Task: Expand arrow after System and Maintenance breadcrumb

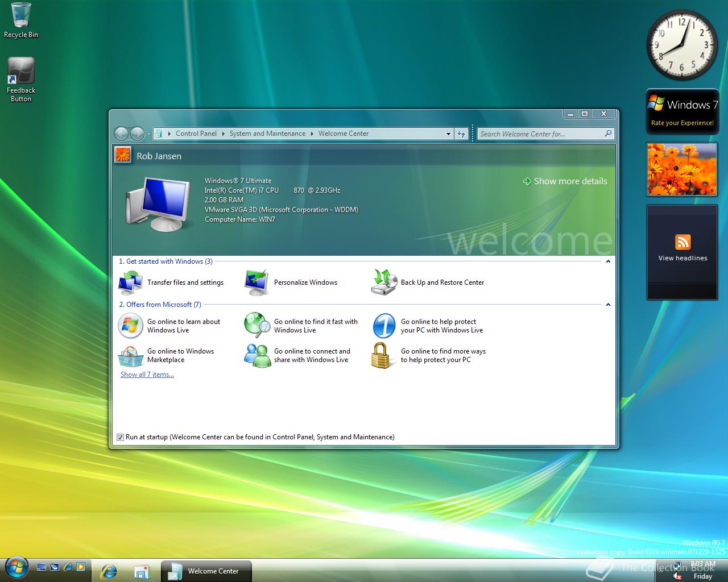Action: coord(312,134)
